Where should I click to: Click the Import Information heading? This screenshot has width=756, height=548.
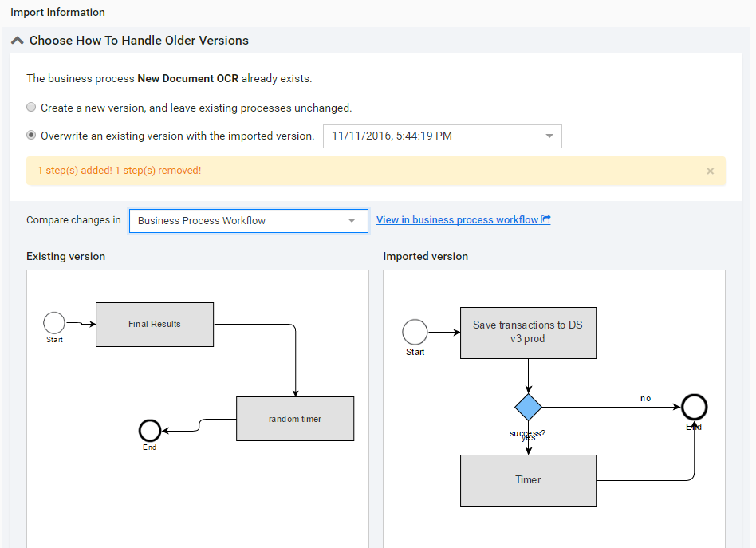tap(58, 12)
